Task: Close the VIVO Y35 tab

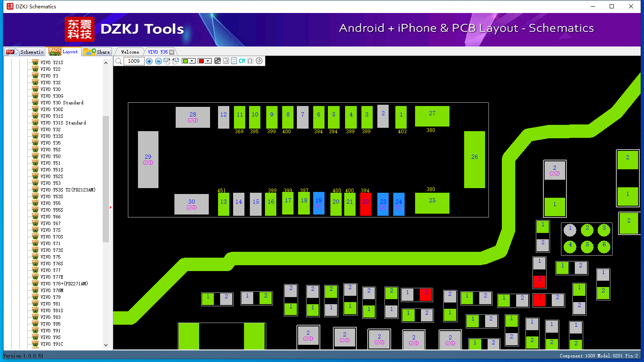Action: coord(172,52)
